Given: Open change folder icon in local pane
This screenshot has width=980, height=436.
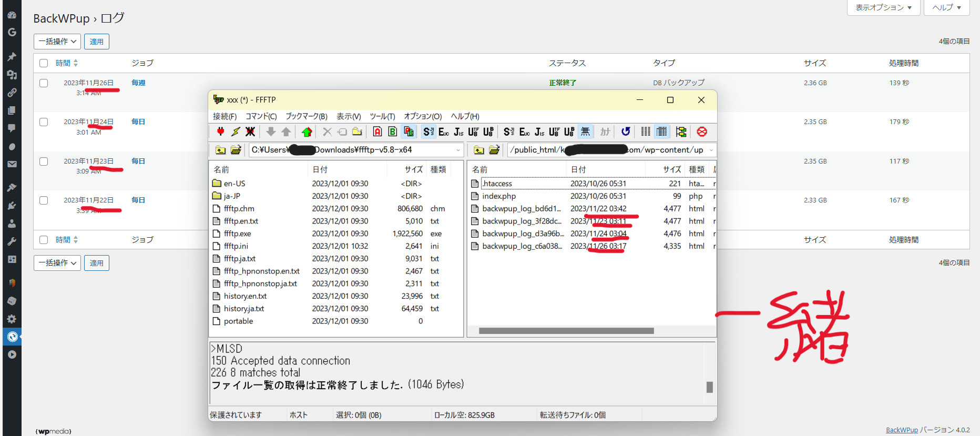Looking at the screenshot, I should (236, 150).
